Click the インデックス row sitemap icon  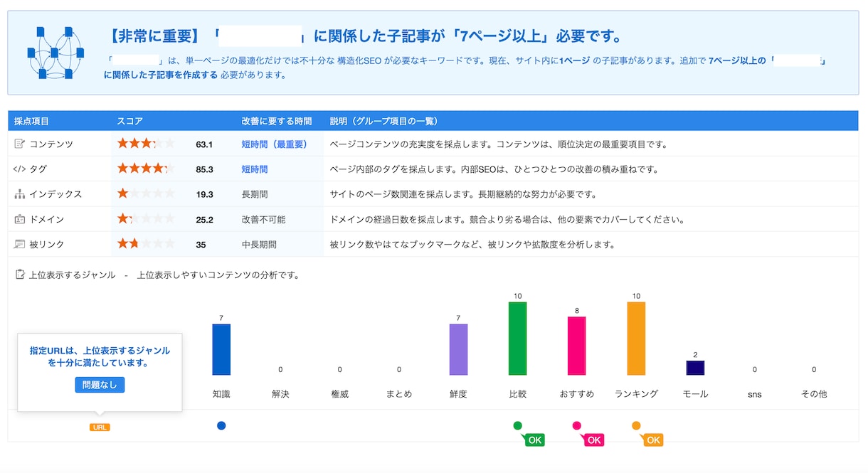19,193
